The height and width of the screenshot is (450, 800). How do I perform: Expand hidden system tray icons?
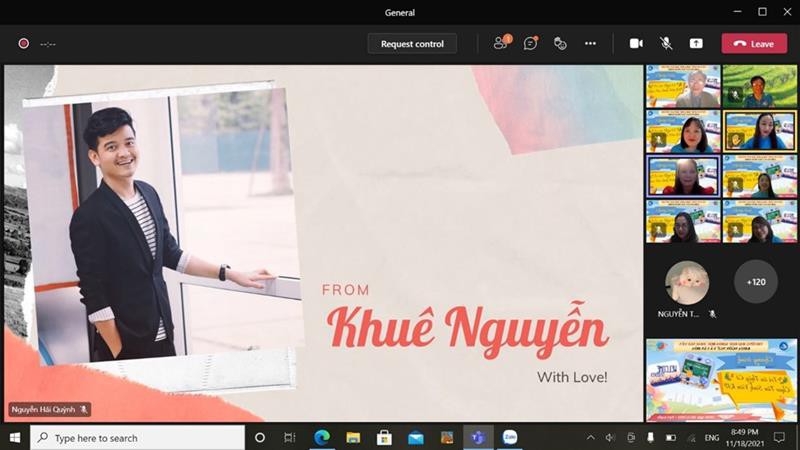coord(591,438)
